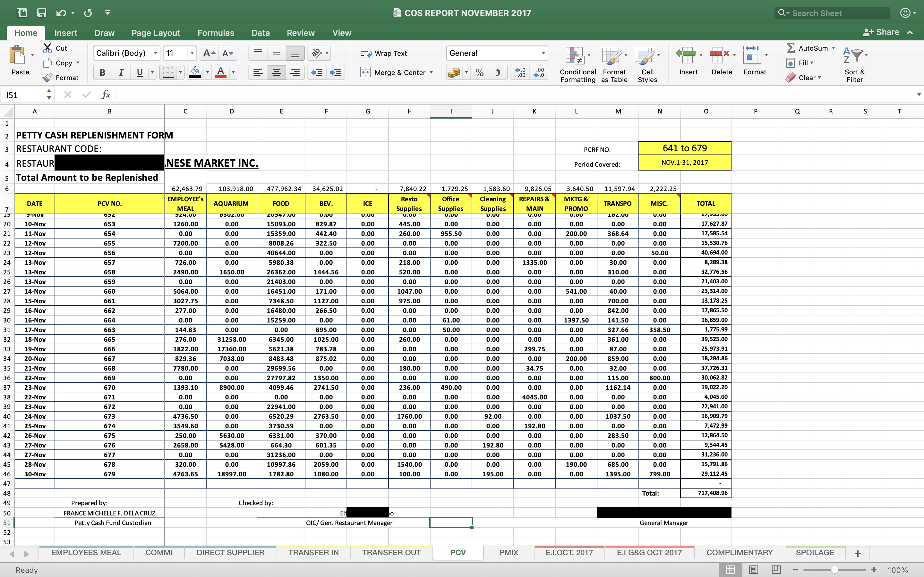
Task: Click the AutoSum sigma icon
Action: (x=790, y=48)
